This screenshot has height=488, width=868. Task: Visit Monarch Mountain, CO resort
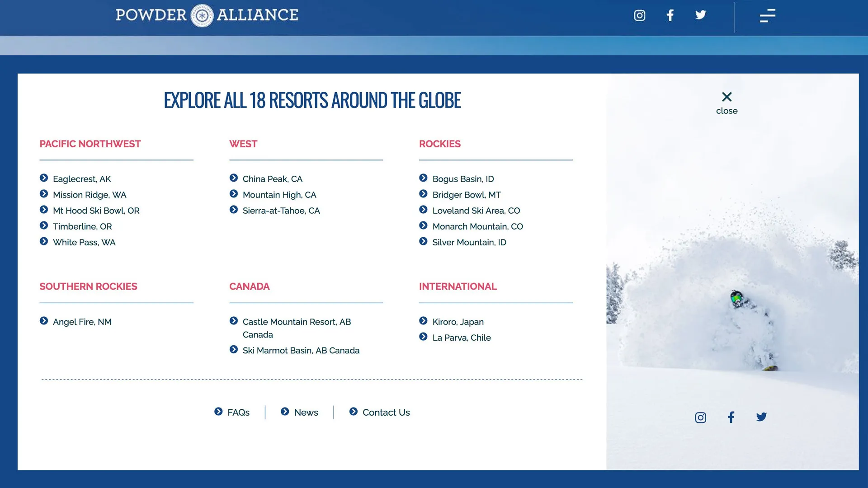(477, 226)
